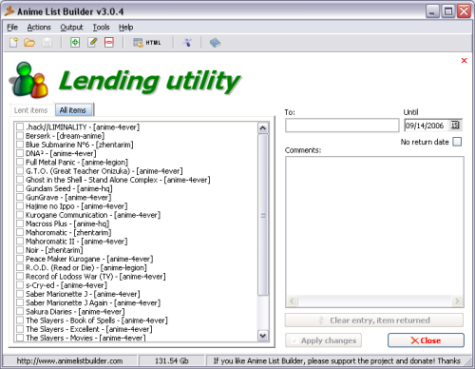Click the HTML output toolbar button
The image size is (475, 369).
click(147, 43)
